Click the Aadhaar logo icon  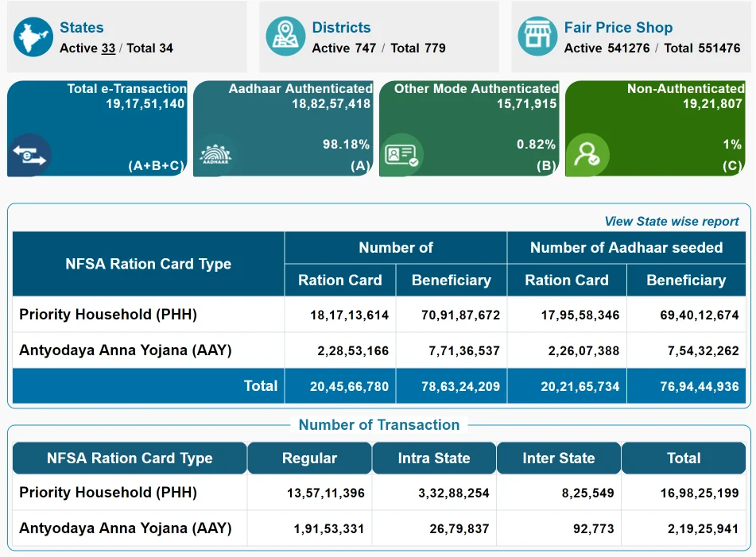point(215,155)
